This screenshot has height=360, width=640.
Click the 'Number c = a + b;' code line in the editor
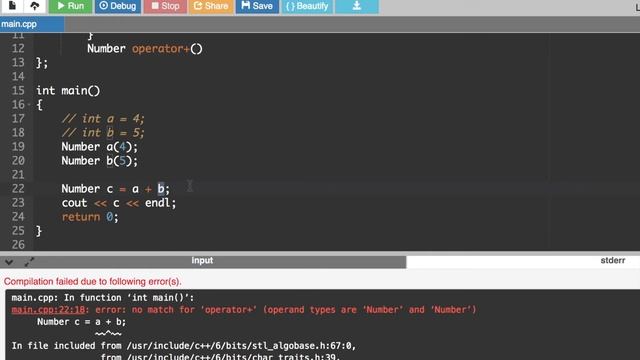coord(115,189)
